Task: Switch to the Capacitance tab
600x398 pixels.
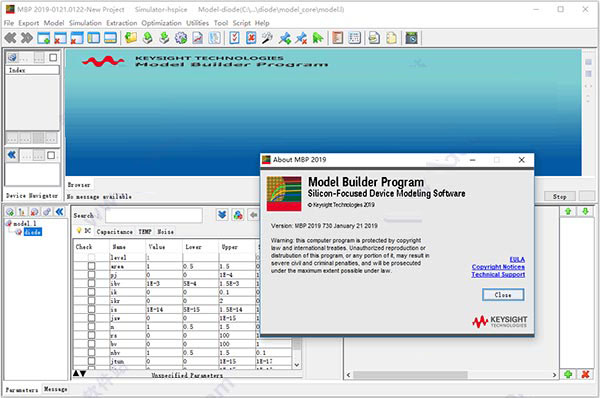Action: (x=114, y=232)
